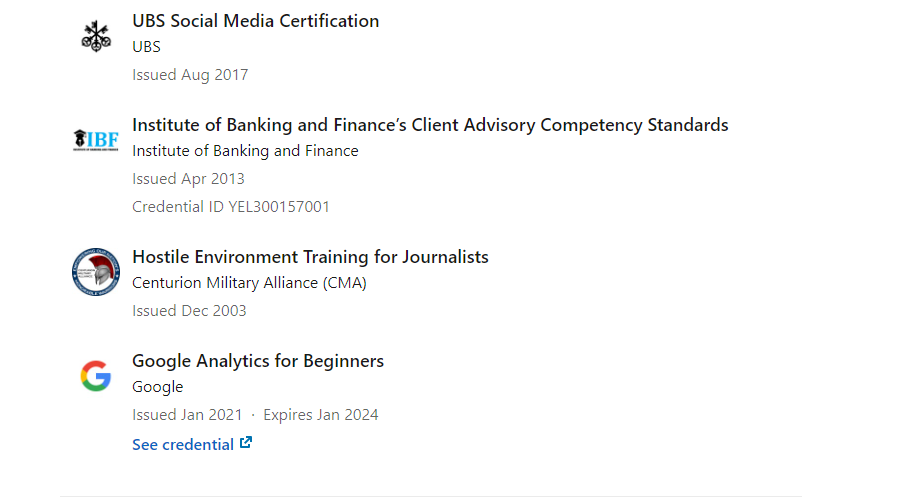Image resolution: width=897 pixels, height=500 pixels.
Task: Click the UBS issuer name
Action: [146, 47]
